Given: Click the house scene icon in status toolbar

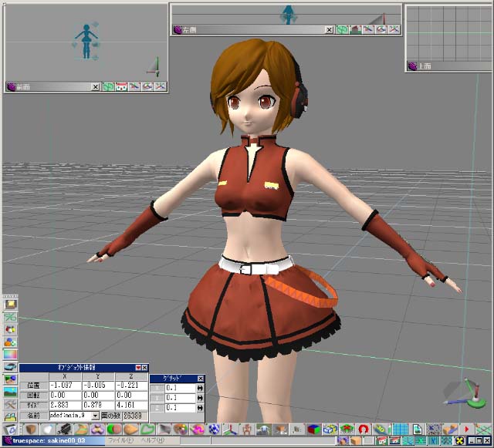Looking at the screenshot, I should click(x=383, y=441).
